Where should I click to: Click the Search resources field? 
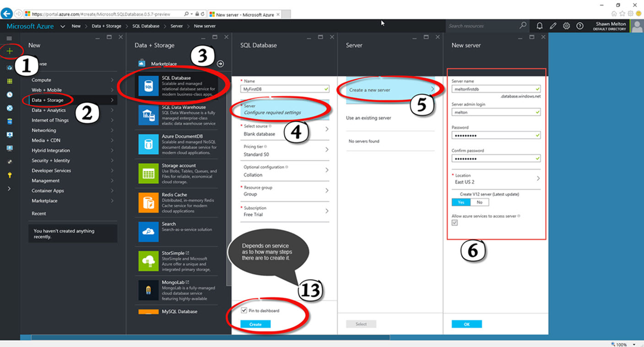click(x=482, y=26)
